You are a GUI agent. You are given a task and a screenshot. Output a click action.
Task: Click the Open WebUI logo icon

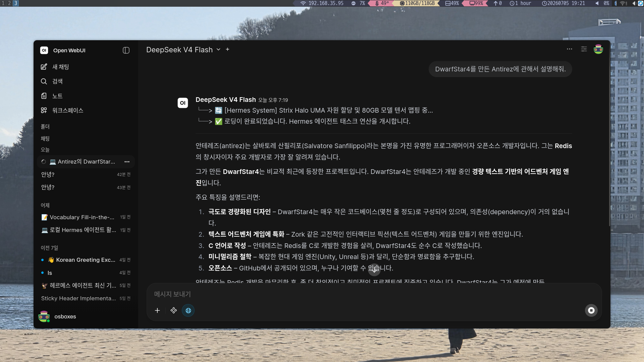pyautogui.click(x=44, y=50)
